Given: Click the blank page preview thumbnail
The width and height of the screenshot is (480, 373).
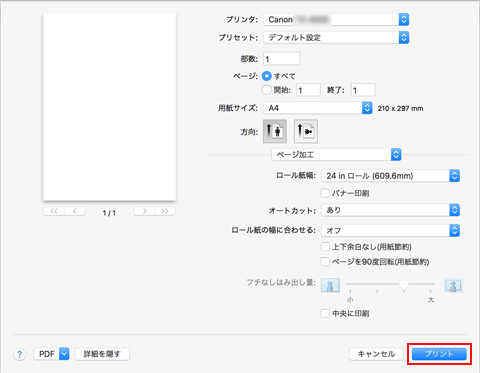Looking at the screenshot, I should pyautogui.click(x=109, y=107).
